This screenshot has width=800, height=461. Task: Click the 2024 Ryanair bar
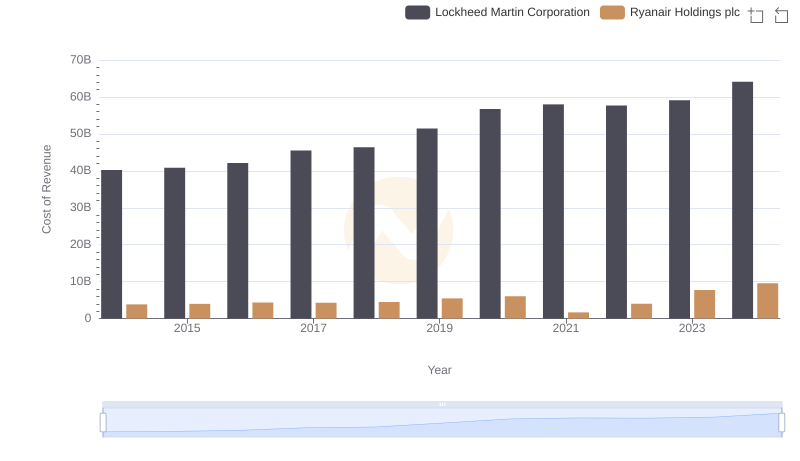pyautogui.click(x=767, y=301)
